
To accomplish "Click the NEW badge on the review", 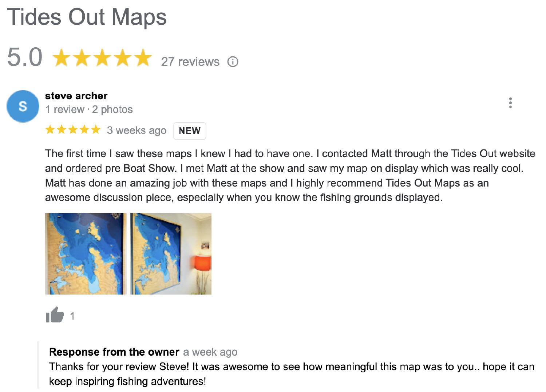I will coord(190,131).
